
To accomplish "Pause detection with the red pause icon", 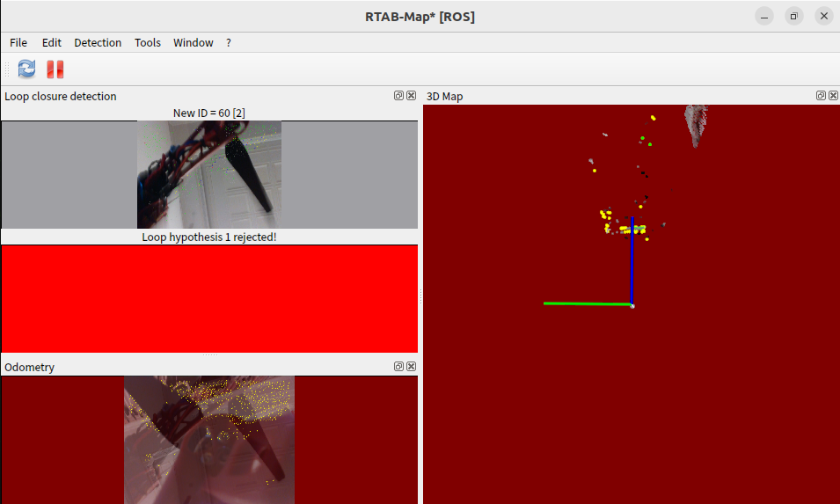I will (x=55, y=69).
